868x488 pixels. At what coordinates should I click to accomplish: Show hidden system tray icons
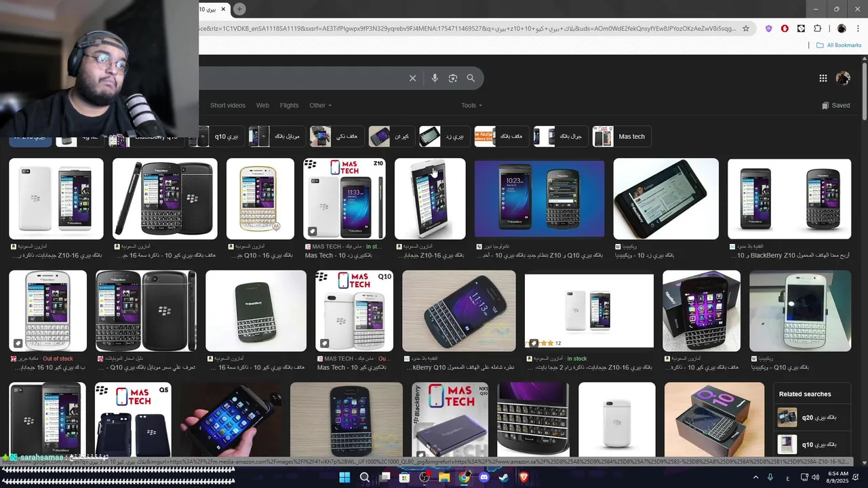coord(755,477)
